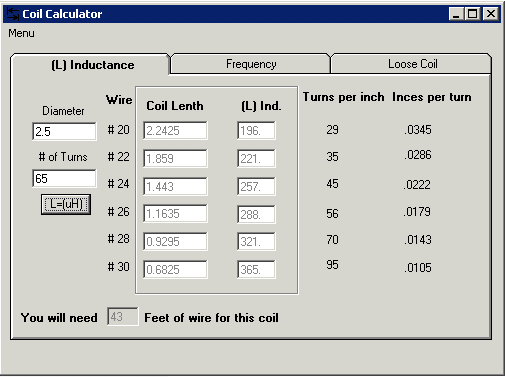
Task: Click turns per inch value 35
Action: coord(332,157)
